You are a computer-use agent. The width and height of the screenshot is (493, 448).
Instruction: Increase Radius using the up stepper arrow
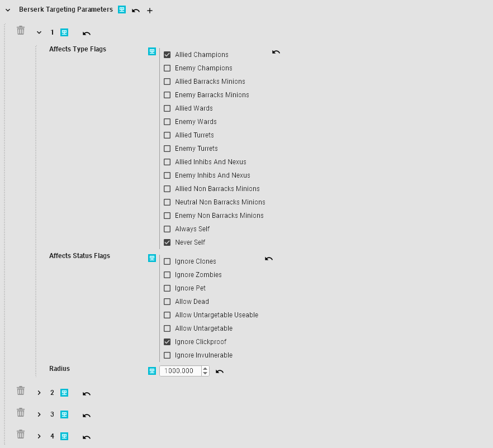205,369
